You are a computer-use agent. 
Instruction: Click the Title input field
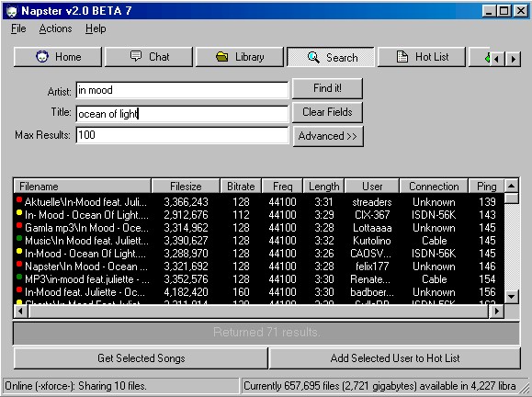(182, 114)
